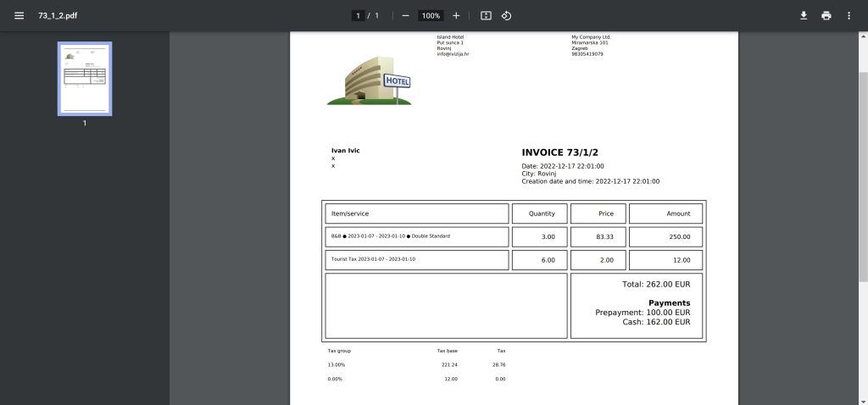
Task: Click the zoom out minus button
Action: (405, 15)
